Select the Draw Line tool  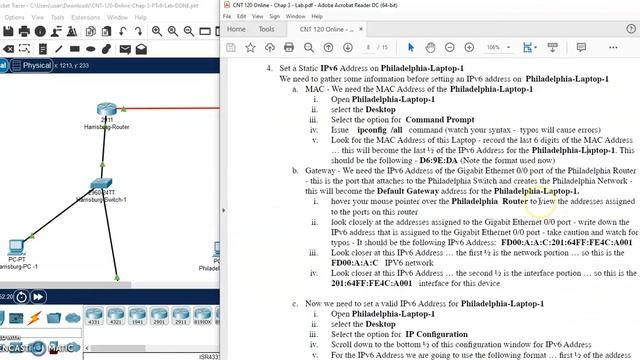(59, 49)
